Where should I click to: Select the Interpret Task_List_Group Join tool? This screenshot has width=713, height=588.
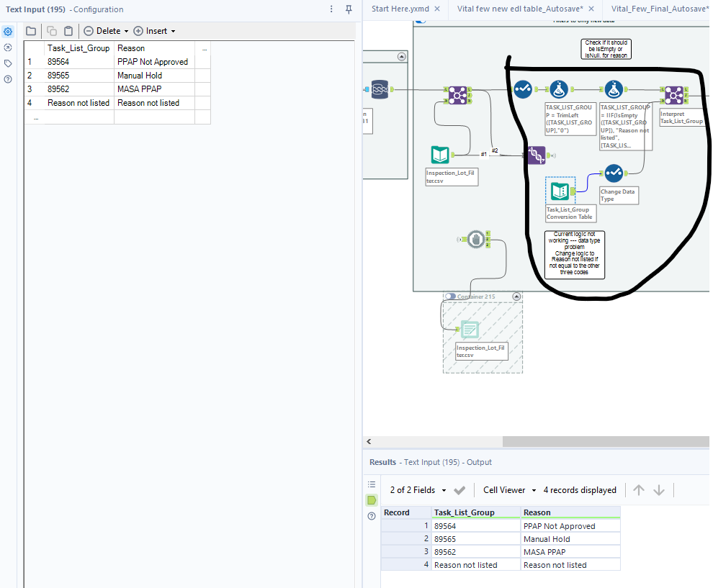tap(673, 94)
